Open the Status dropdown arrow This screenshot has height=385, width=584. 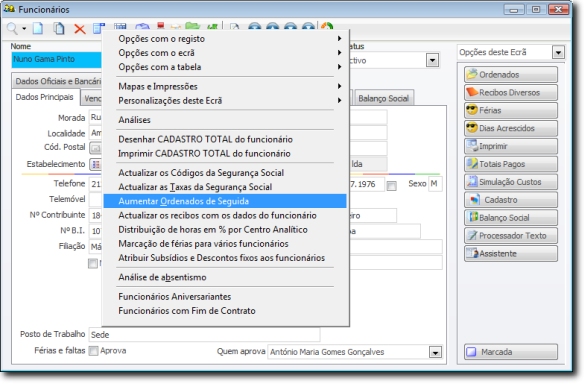(432, 60)
